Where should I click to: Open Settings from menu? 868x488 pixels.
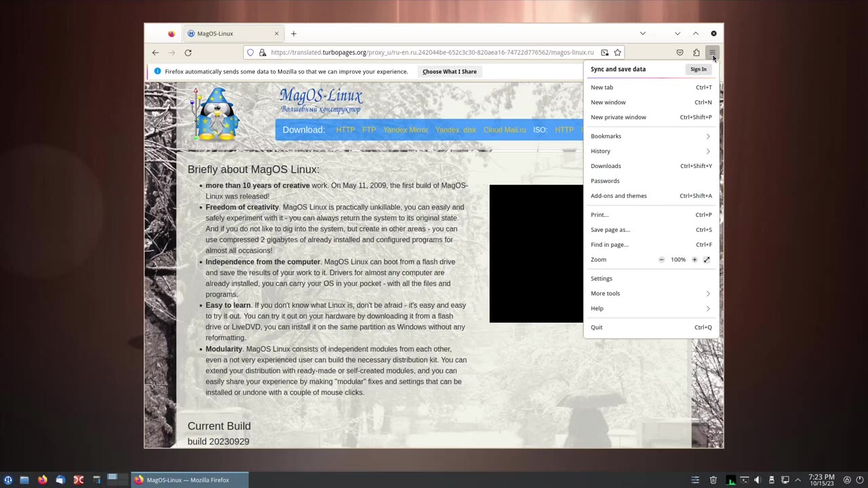[x=650, y=279]
